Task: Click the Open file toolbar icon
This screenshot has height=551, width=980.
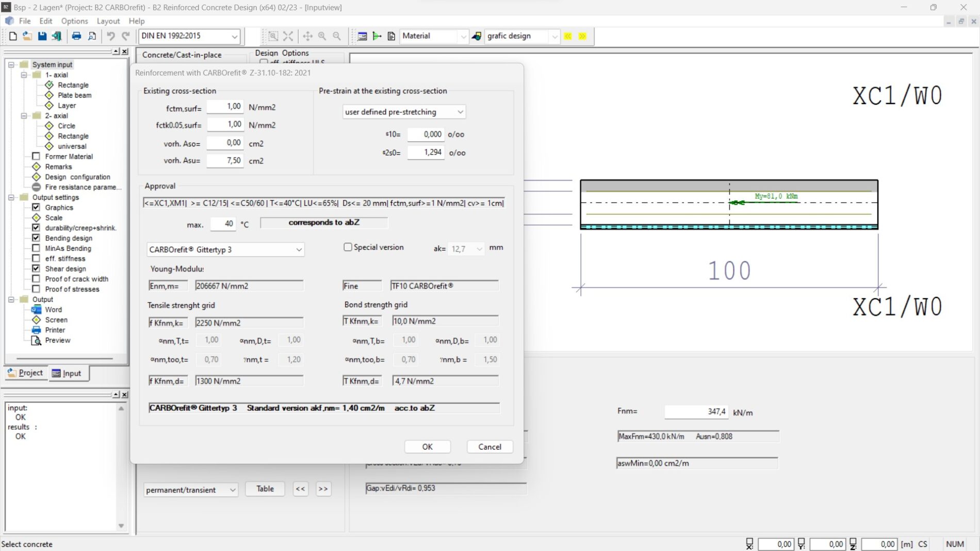Action: [27, 36]
